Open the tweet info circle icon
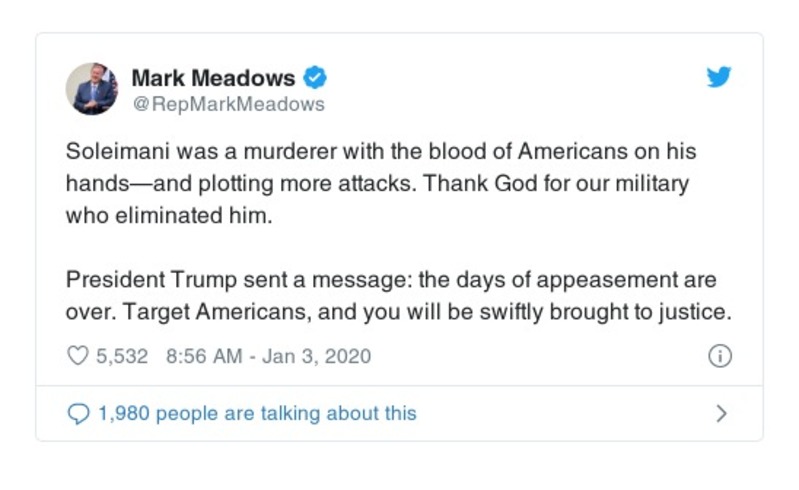Screen dimensions: 799x490 [x=719, y=355]
